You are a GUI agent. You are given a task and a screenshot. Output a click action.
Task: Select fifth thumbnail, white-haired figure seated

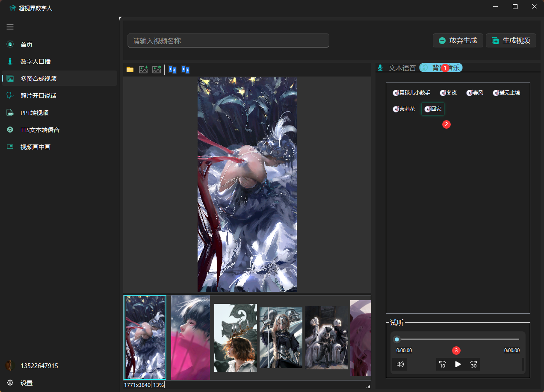click(326, 338)
